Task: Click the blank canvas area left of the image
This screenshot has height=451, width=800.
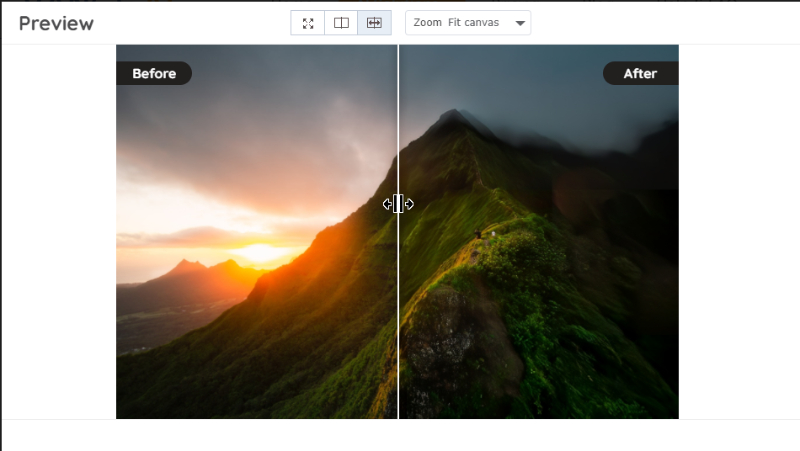Action: [x=59, y=232]
